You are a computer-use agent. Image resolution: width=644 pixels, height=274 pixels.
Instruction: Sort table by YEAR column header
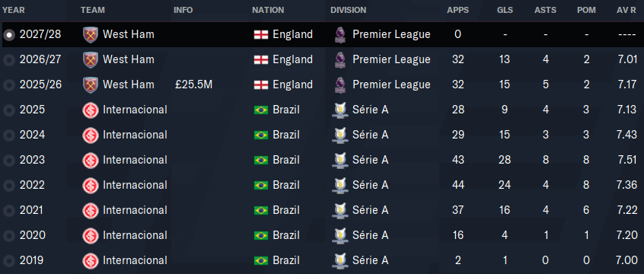14,10
